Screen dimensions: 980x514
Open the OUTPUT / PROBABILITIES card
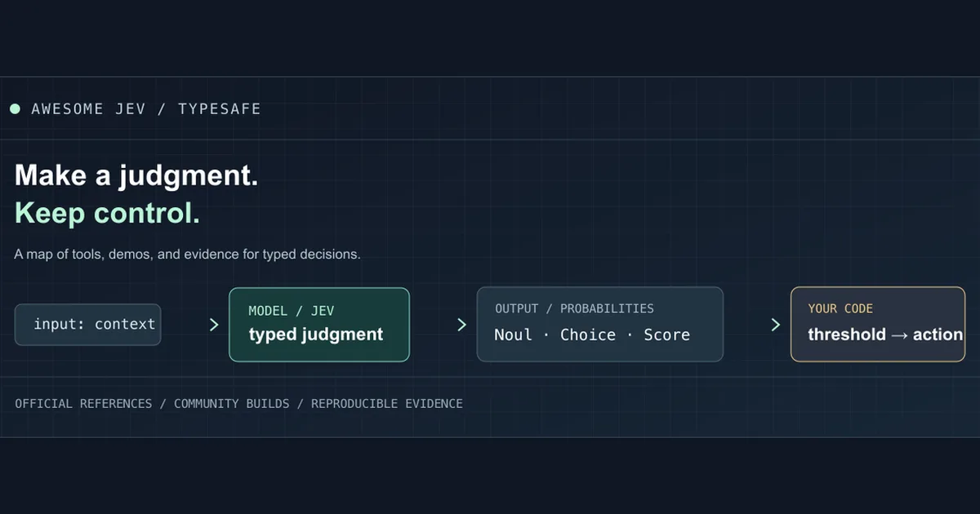tap(600, 325)
